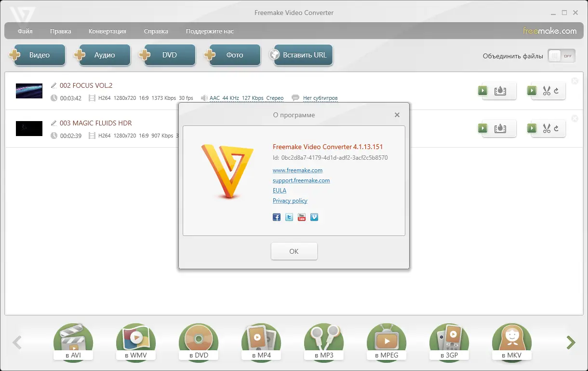Click the Facebook icon in About dialog

pos(277,217)
